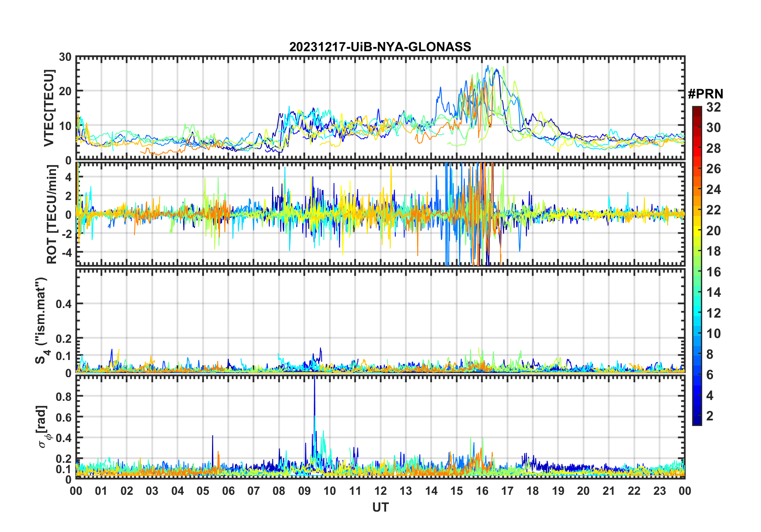
Task: Click the dark blue bottom of the PRN colorbar
Action: [697, 421]
